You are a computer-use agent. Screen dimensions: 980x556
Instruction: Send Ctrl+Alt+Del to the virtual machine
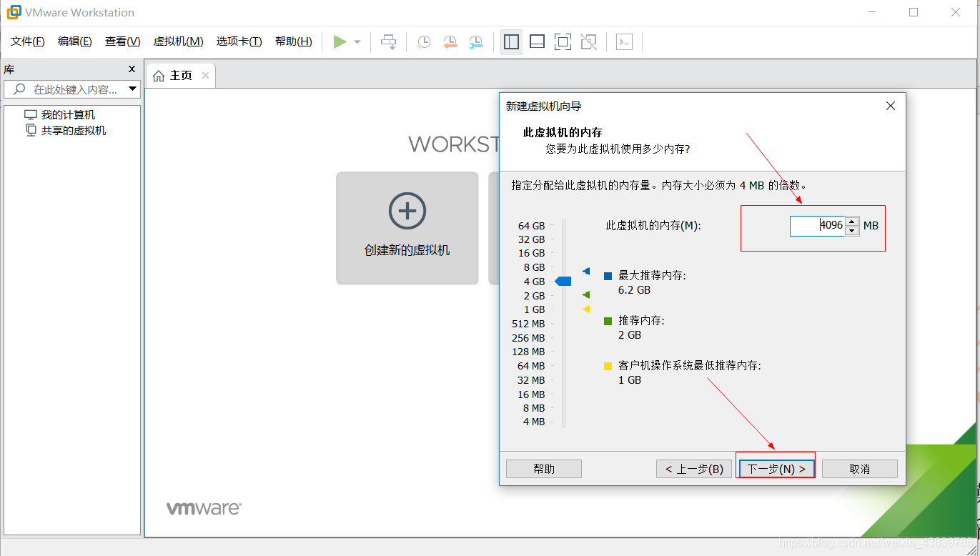(388, 41)
